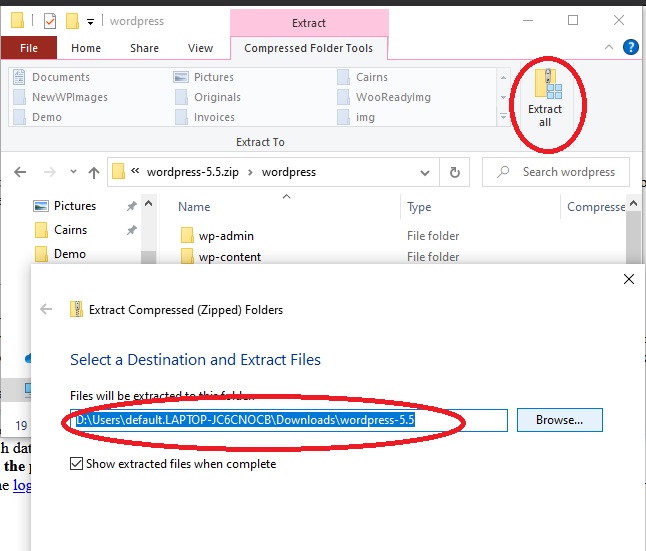Screen dimensions: 646x551
Task: Select the wp-admin folder
Action: click(217, 236)
